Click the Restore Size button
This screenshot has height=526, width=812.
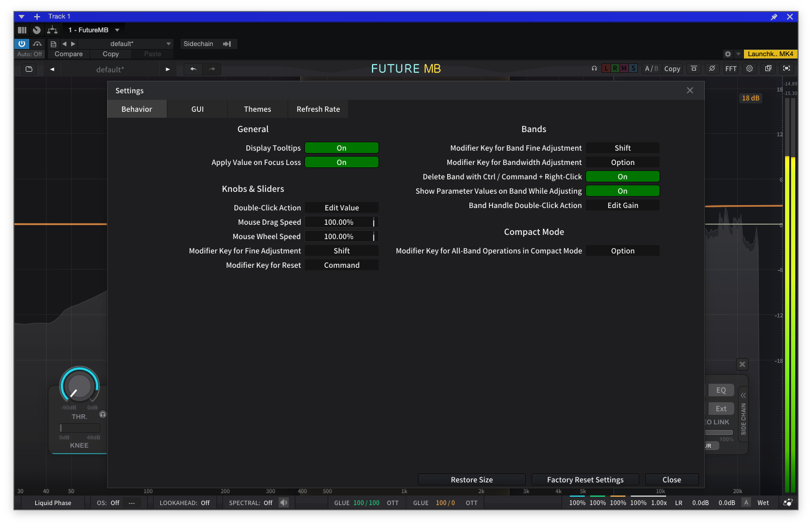coord(472,479)
